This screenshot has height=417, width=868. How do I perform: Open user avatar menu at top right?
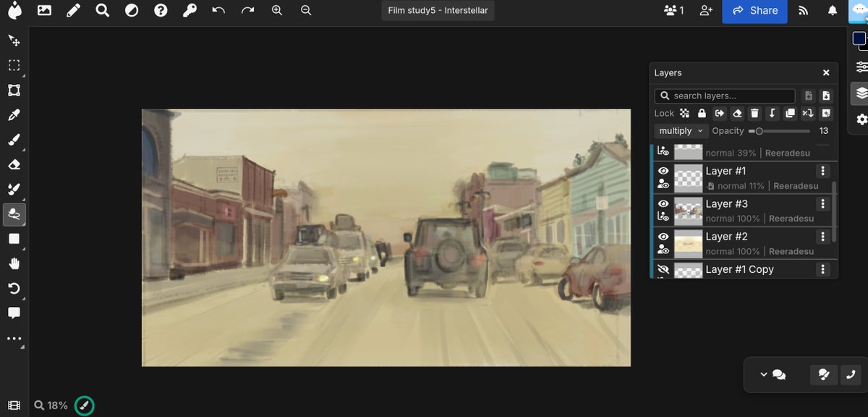858,11
